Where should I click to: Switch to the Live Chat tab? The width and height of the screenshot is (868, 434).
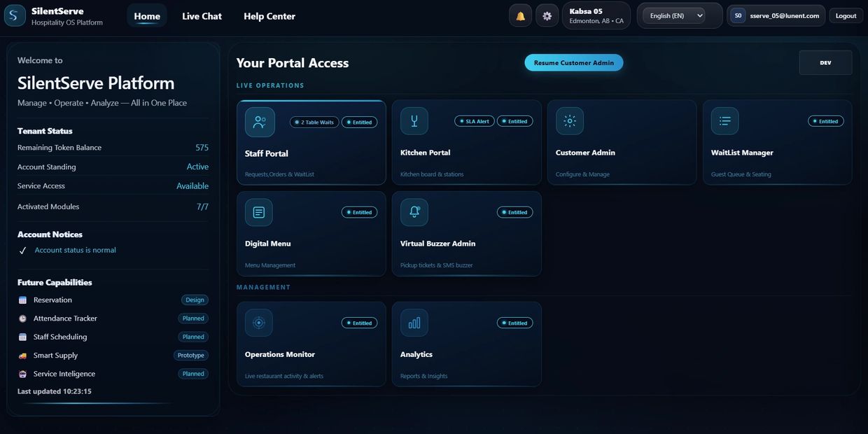(202, 15)
